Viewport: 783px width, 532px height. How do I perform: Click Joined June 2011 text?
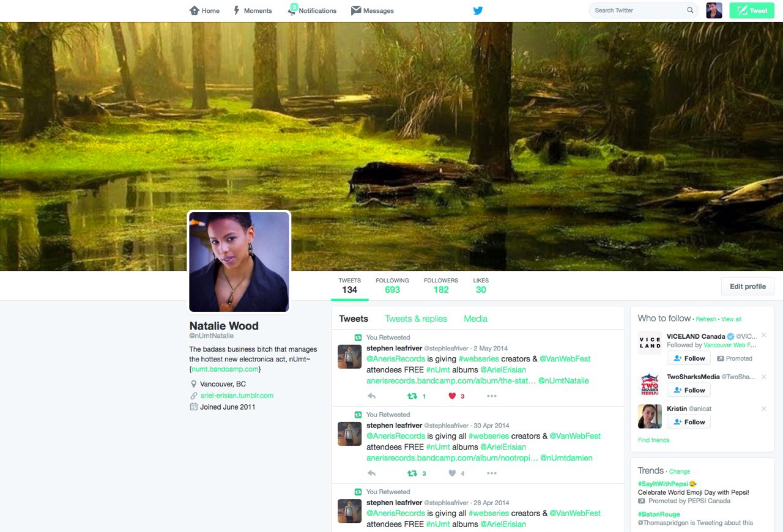coord(228,407)
